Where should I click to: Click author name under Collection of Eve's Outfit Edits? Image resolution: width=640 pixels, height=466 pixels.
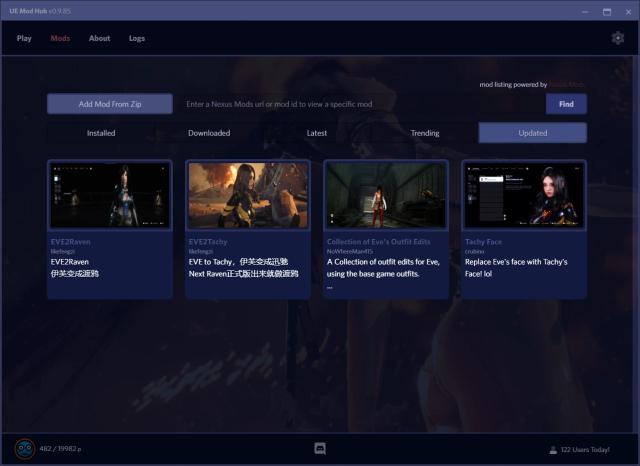point(349,251)
